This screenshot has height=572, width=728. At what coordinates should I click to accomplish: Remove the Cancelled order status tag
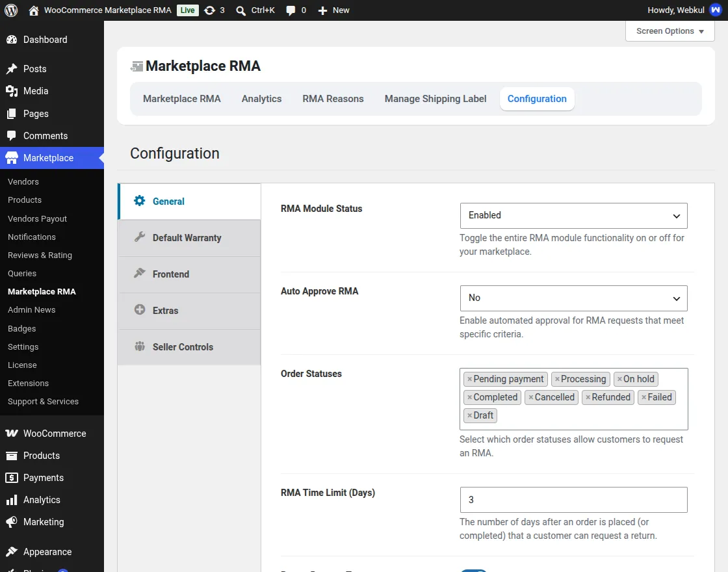pos(530,397)
